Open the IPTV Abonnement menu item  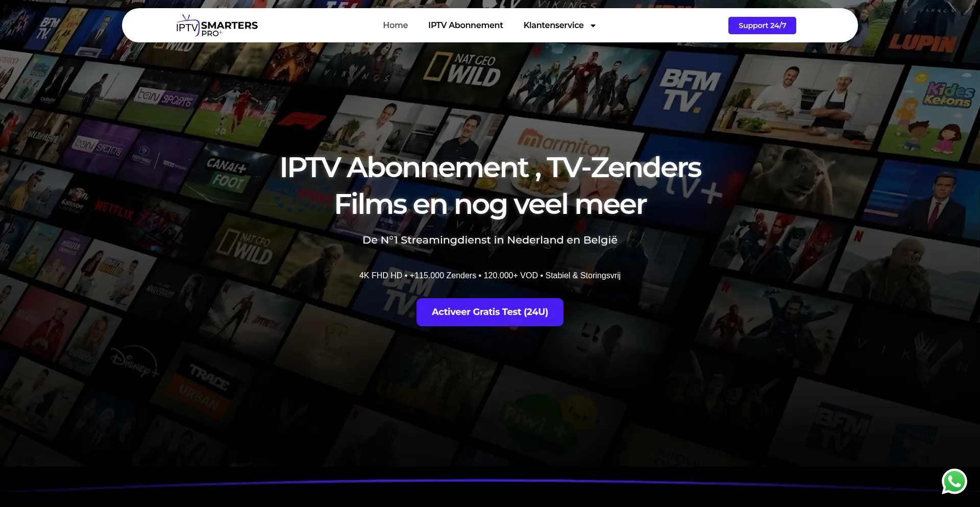(465, 25)
